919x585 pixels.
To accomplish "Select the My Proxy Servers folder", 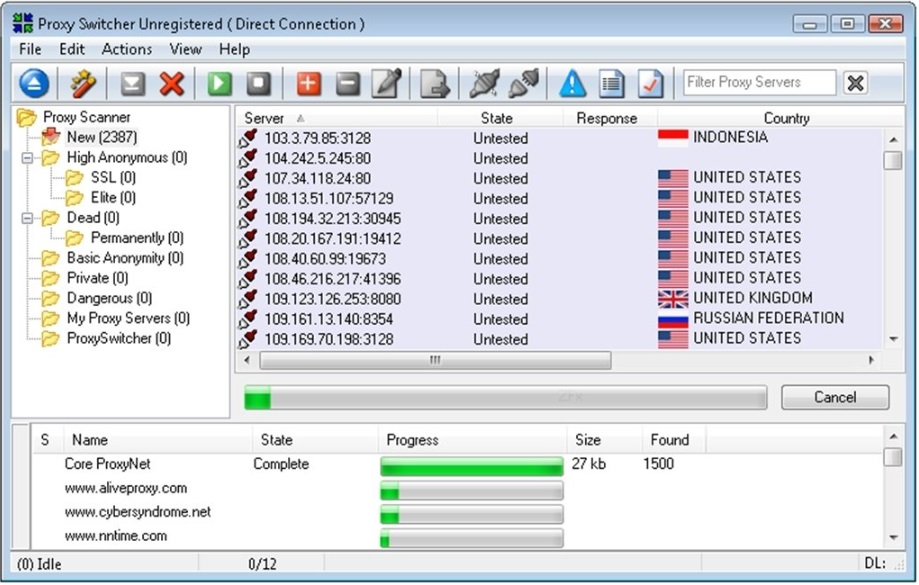I will pos(127,318).
